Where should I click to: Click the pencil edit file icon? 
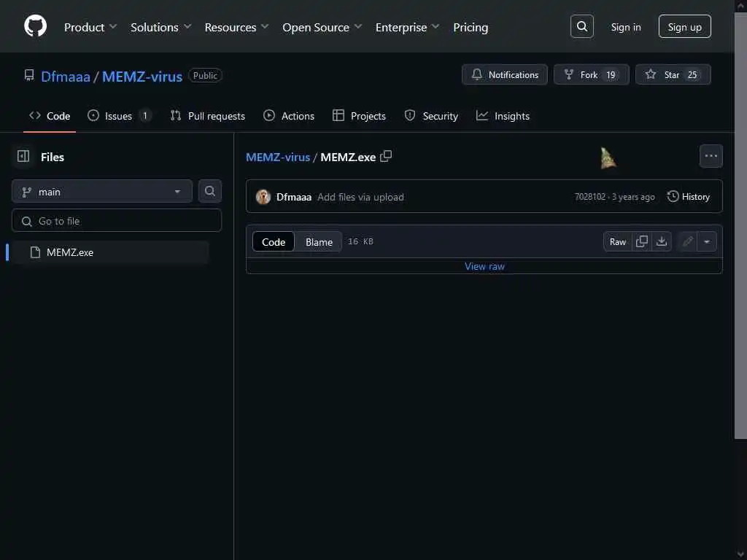point(687,241)
